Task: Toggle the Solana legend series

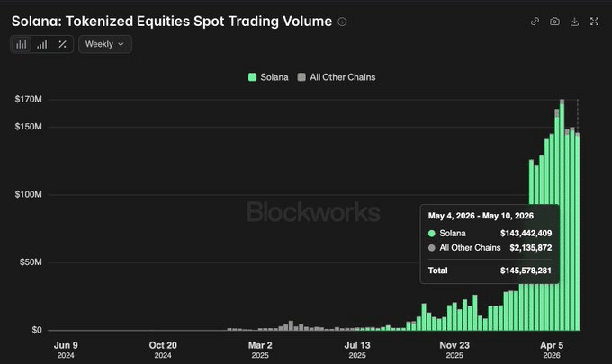Action: [268, 77]
